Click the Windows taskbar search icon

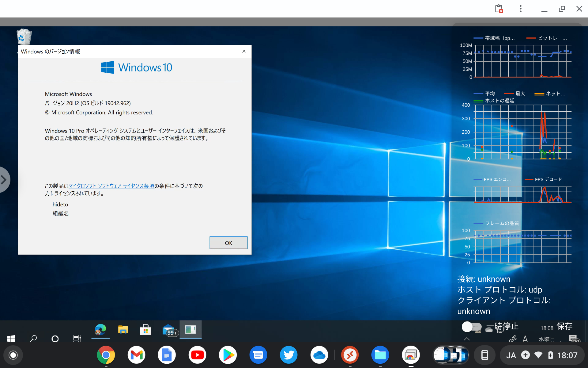coord(33,339)
